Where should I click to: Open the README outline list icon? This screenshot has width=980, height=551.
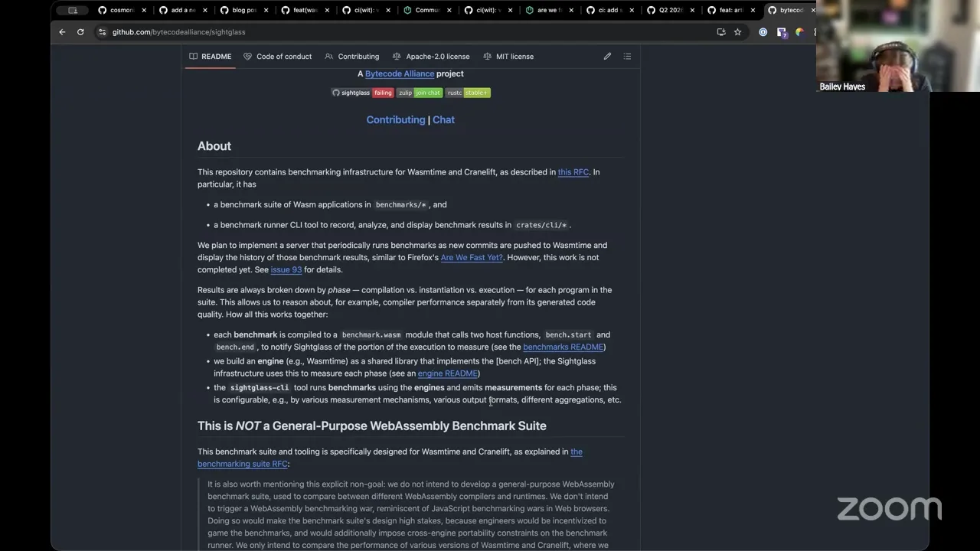click(627, 57)
